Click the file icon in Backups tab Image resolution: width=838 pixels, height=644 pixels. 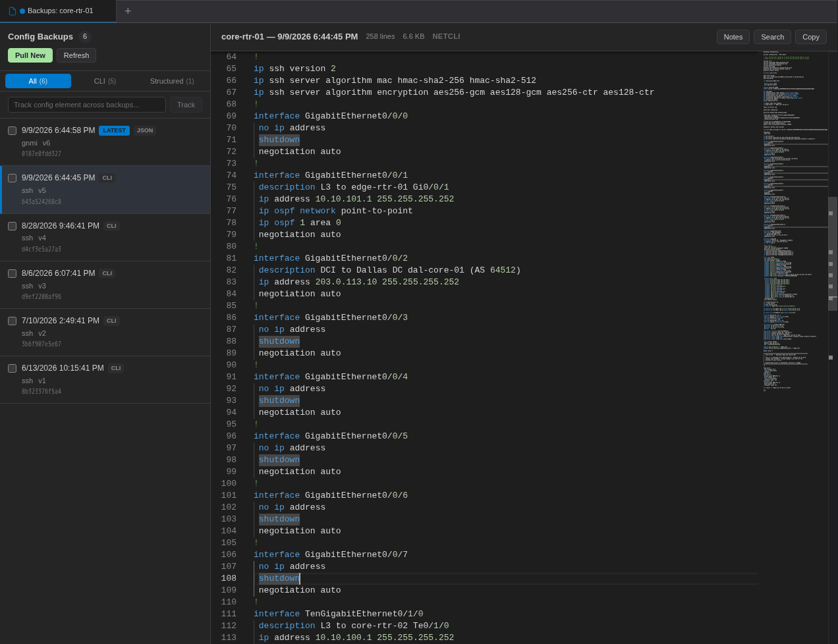(12, 11)
